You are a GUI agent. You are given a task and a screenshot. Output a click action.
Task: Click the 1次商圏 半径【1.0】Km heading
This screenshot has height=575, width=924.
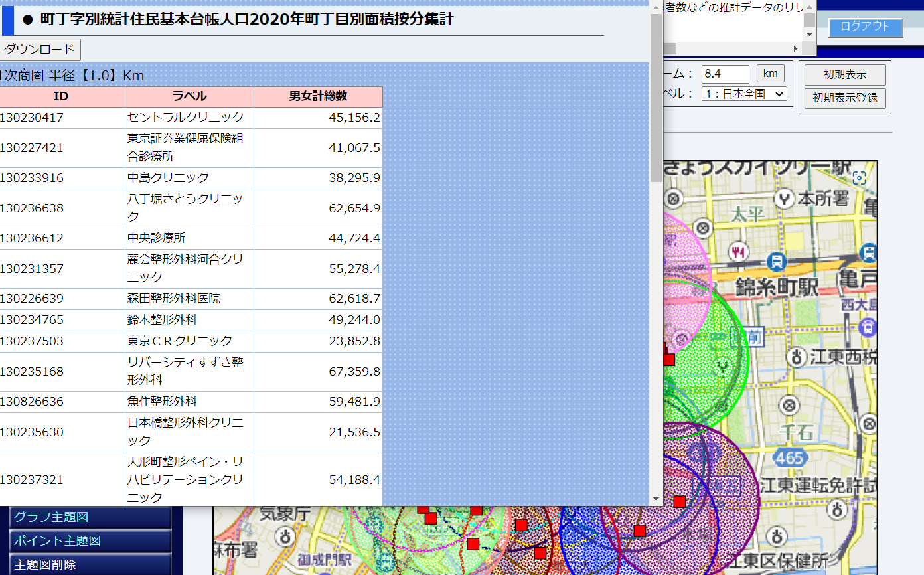71,76
